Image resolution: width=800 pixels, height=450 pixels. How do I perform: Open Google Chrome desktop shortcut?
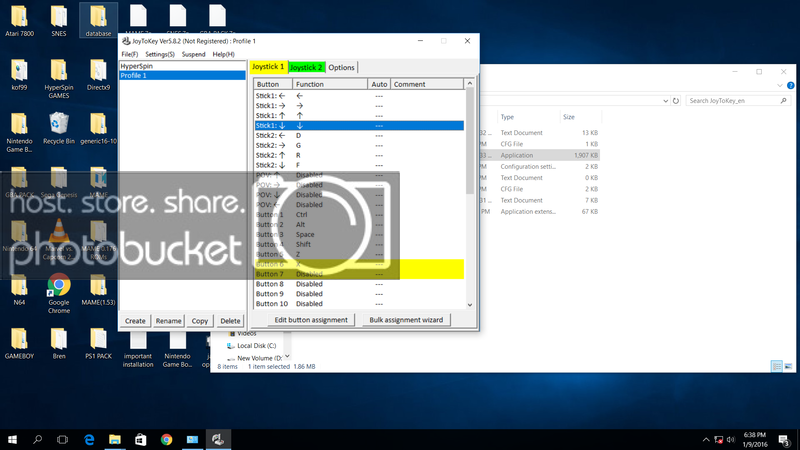[58, 290]
